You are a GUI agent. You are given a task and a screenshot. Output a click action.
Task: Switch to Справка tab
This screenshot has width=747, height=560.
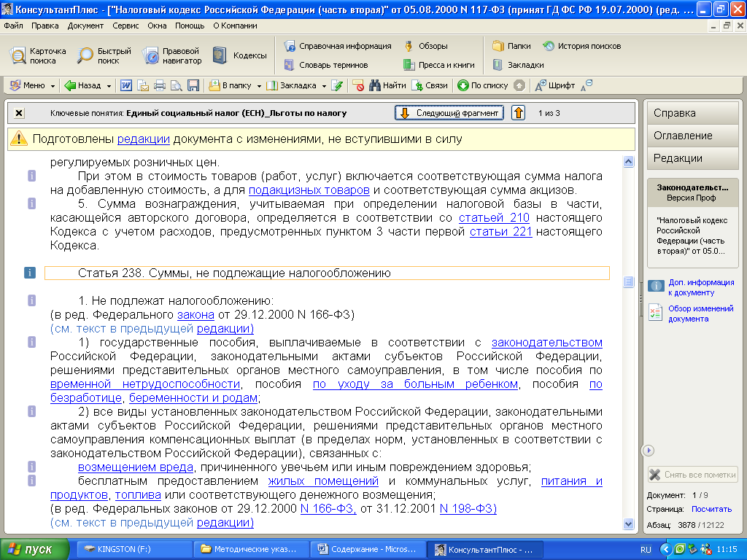[693, 113]
